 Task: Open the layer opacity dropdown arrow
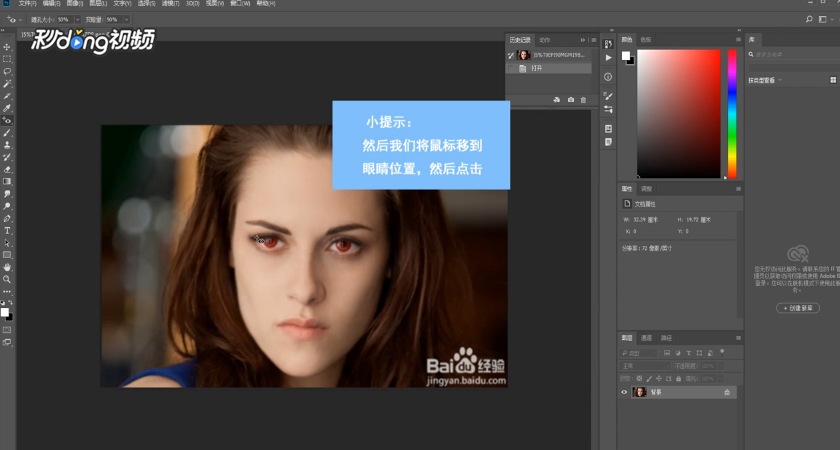point(721,366)
